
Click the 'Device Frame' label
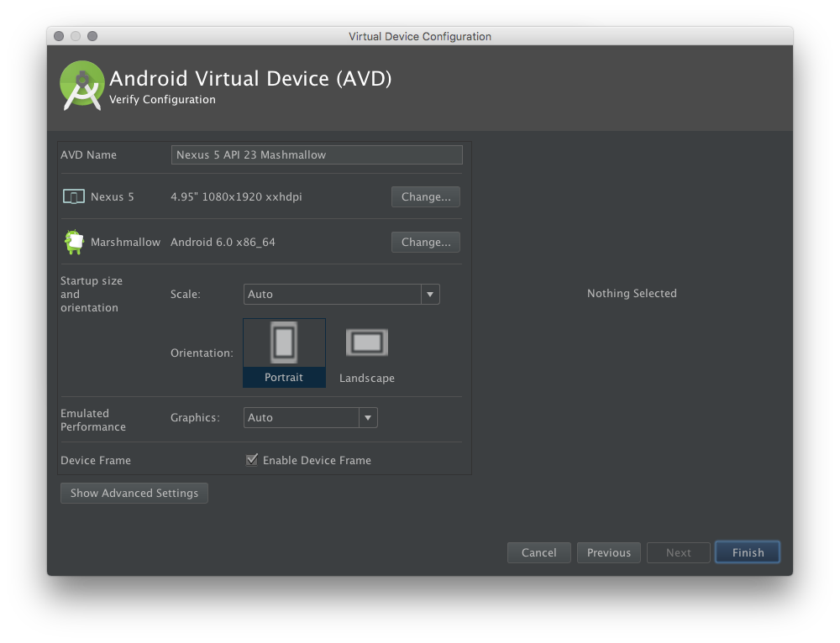[96, 461]
